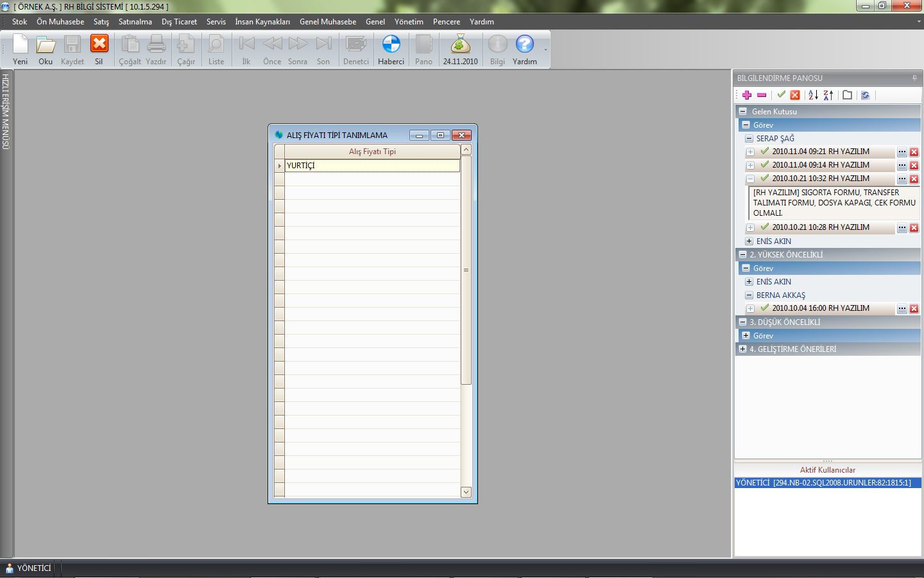Expand the 2010.11.04 09:21 RH YAZILIM message
The image size is (924, 578).
coord(750,152)
